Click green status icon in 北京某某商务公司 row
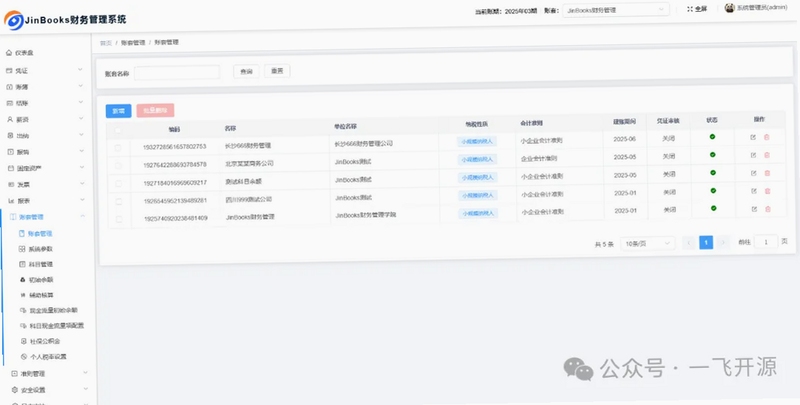Viewport: 800px width, 405px height. (712, 155)
